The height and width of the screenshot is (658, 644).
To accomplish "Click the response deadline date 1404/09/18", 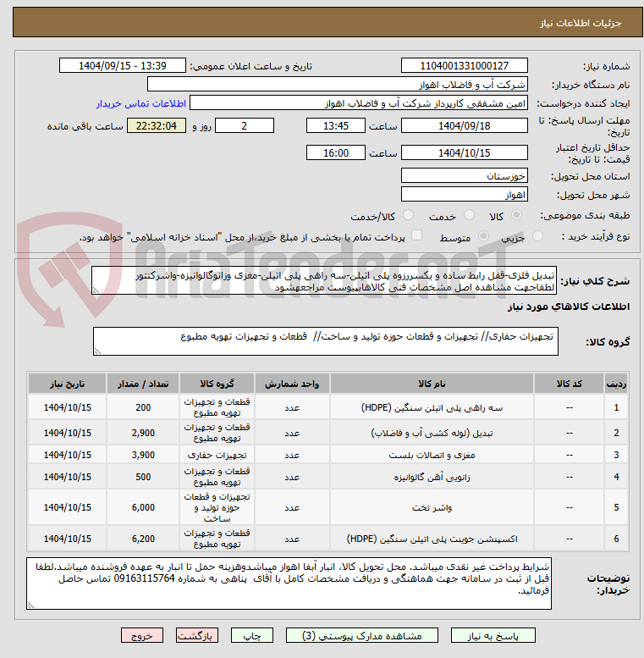I will [x=464, y=126].
